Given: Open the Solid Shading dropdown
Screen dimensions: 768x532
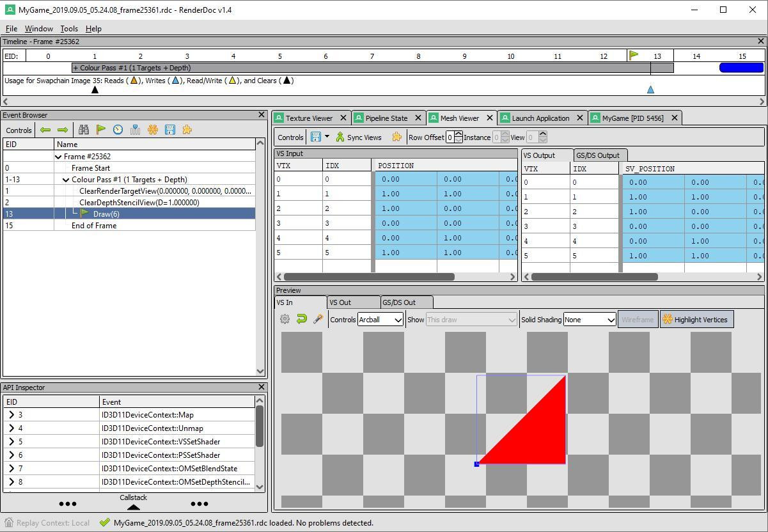Looking at the screenshot, I should pyautogui.click(x=589, y=320).
